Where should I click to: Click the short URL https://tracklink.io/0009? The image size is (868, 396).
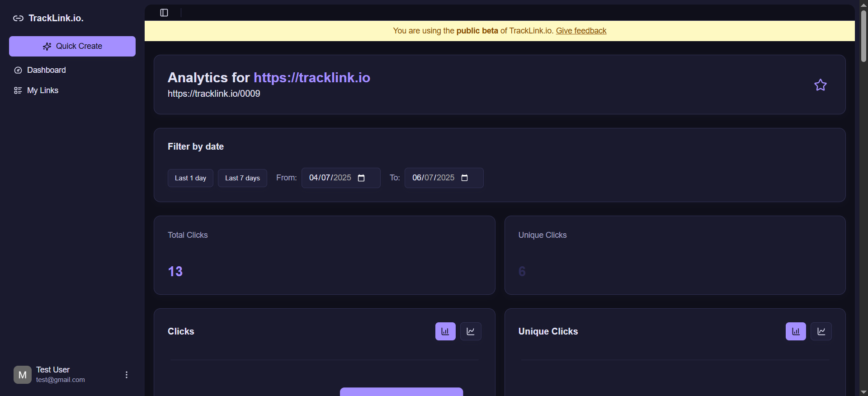[214, 94]
